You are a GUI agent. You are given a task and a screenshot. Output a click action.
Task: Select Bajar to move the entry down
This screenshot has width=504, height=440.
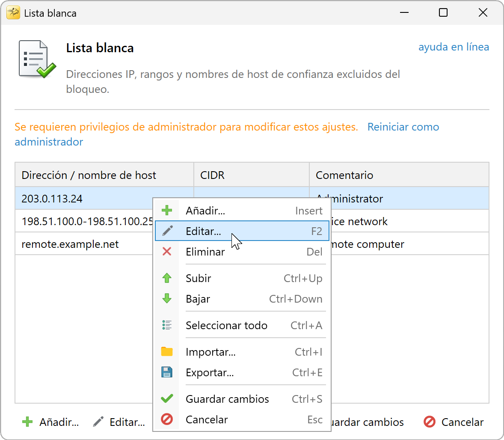point(242,298)
